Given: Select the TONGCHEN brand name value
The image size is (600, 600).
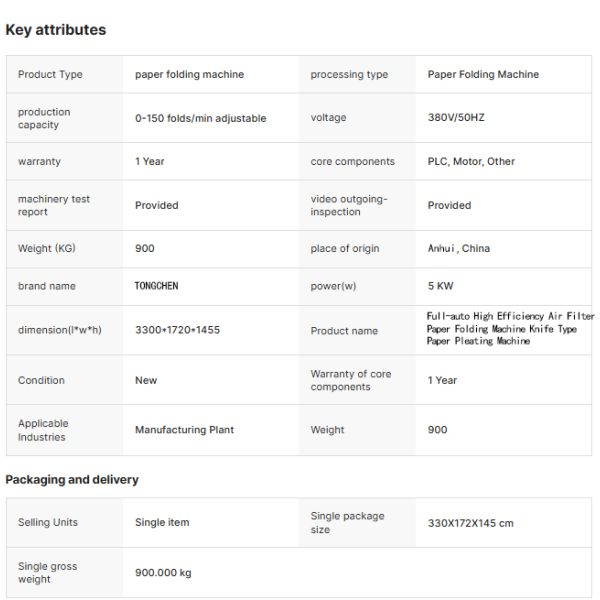Looking at the screenshot, I should (x=156, y=286).
